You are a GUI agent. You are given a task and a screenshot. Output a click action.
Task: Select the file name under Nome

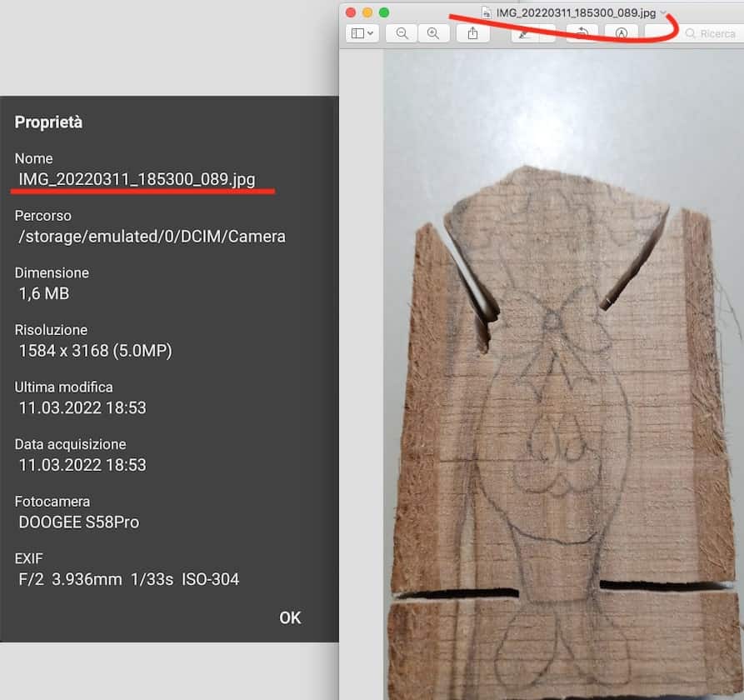tap(137, 179)
